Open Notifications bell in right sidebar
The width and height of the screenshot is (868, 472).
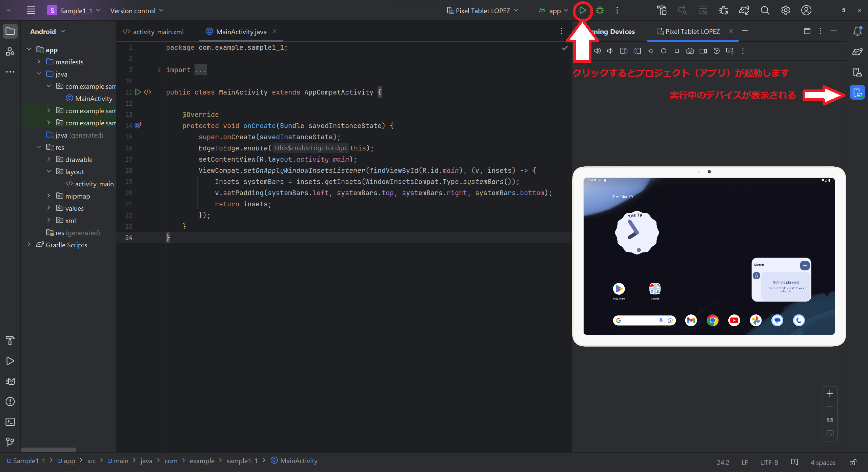tap(857, 31)
